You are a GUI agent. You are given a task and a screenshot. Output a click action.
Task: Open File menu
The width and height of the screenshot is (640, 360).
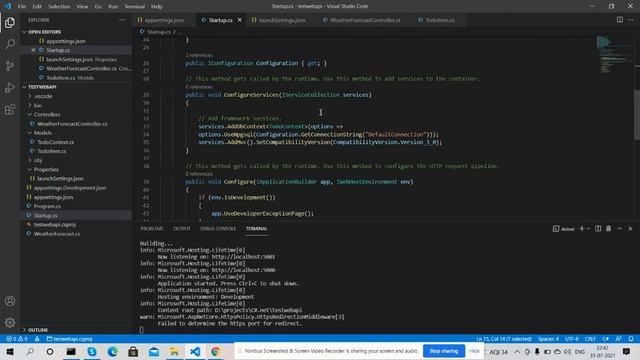coord(22,7)
